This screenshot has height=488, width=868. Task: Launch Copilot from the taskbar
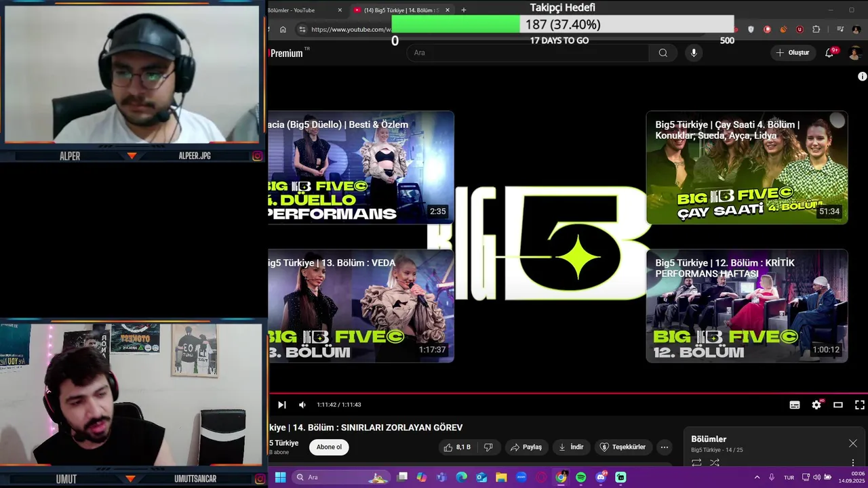422,477
